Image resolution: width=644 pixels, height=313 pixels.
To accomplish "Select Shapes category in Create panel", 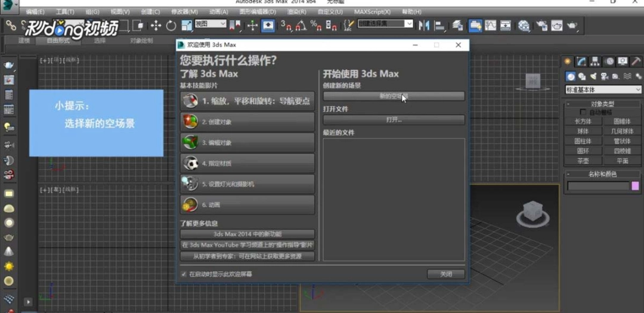I will (x=582, y=76).
